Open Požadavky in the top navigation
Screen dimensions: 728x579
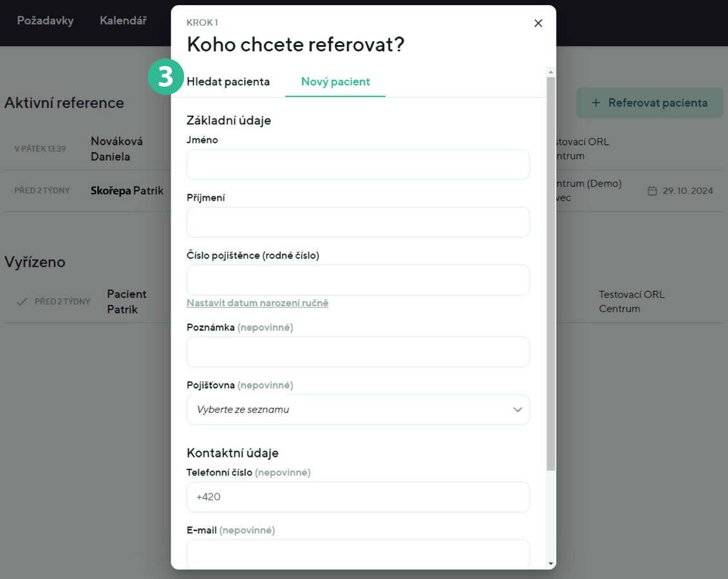point(45,21)
